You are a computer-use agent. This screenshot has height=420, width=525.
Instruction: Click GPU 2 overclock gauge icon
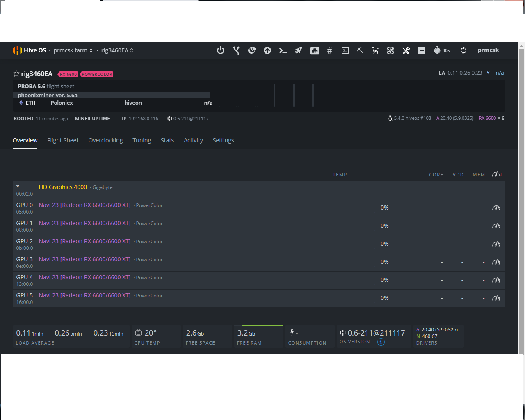pos(496,244)
